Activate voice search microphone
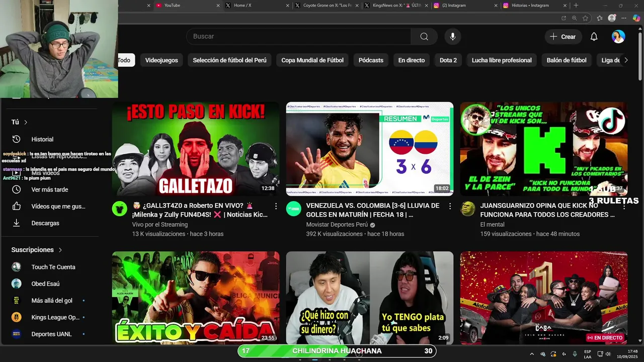644x362 pixels. [453, 36]
